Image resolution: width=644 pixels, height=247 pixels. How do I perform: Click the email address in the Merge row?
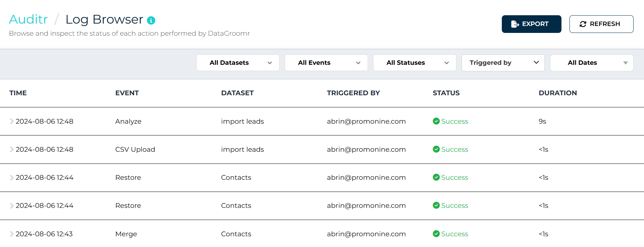(x=366, y=234)
